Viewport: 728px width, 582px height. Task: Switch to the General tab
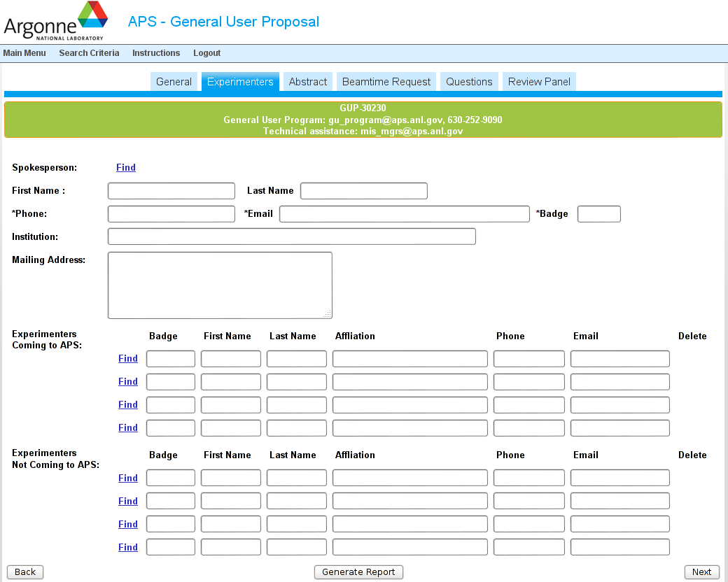pos(174,82)
